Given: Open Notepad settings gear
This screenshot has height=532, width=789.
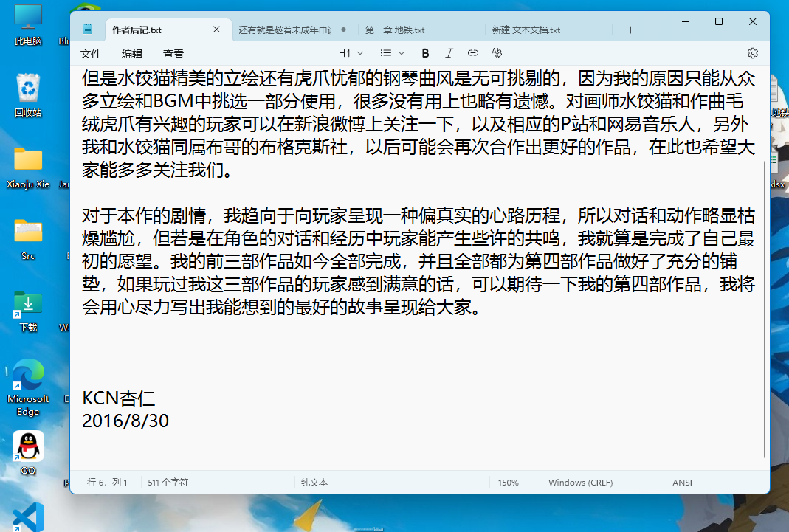Looking at the screenshot, I should coord(752,52).
